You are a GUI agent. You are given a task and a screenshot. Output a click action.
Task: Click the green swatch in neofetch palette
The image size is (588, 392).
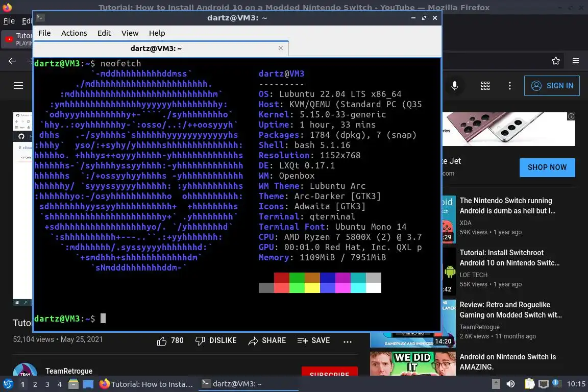297,278
